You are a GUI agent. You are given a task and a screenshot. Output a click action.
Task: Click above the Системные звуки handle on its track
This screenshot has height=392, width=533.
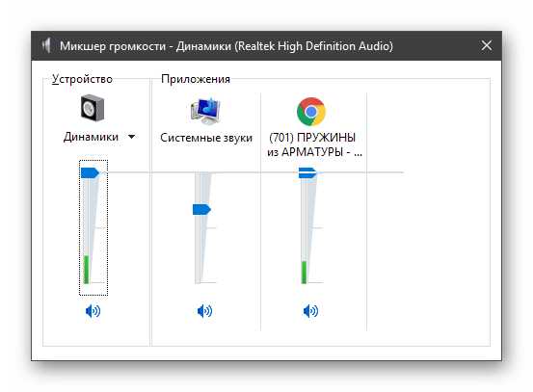click(198, 189)
